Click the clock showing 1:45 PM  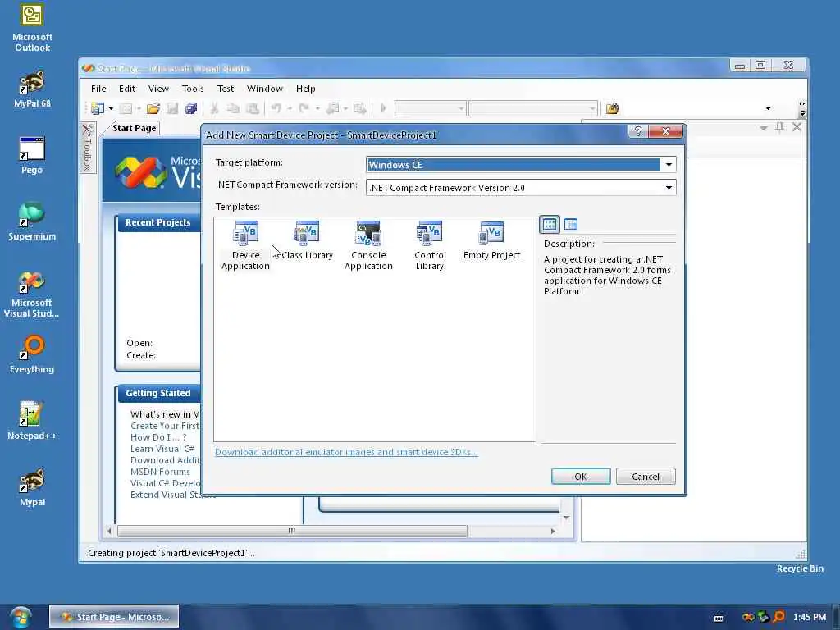click(810, 617)
